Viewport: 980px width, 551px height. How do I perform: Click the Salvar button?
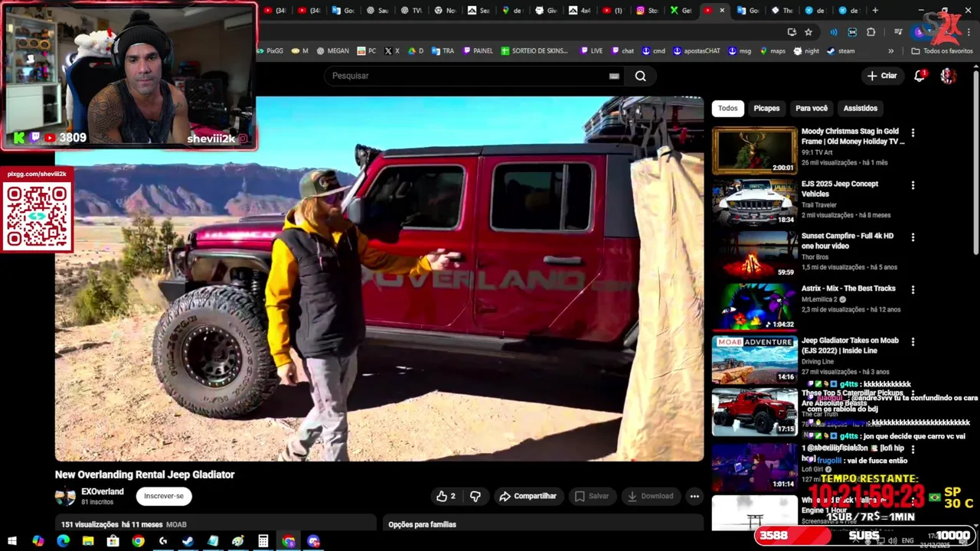click(x=592, y=496)
